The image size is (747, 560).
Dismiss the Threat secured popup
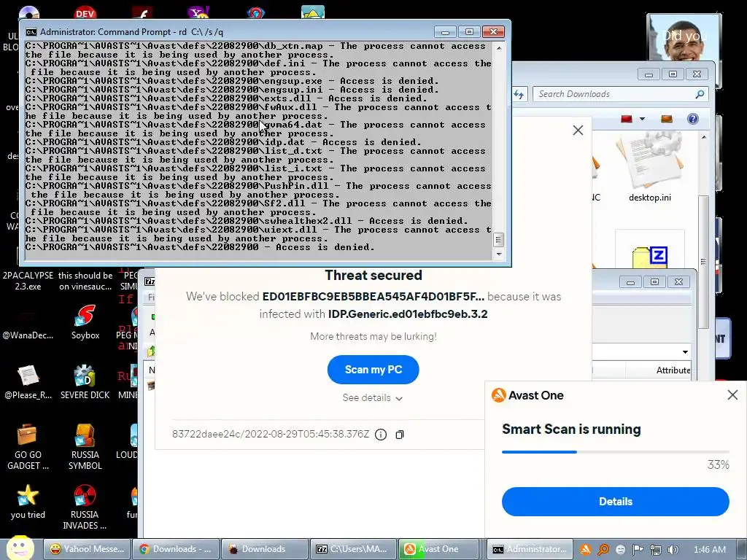pos(578,130)
